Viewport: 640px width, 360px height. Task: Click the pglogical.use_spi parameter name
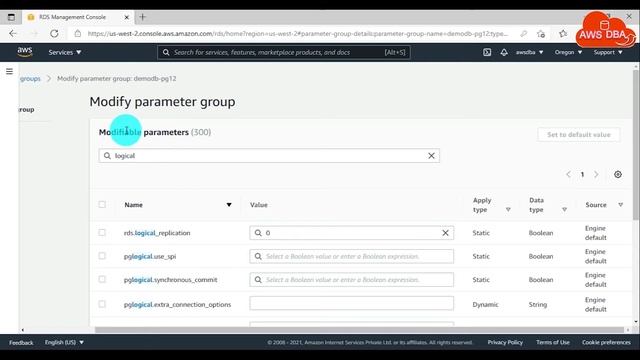coord(150,256)
